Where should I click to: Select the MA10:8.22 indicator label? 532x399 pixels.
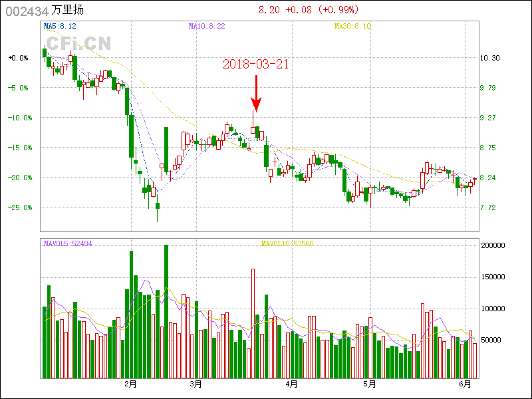click(207, 27)
